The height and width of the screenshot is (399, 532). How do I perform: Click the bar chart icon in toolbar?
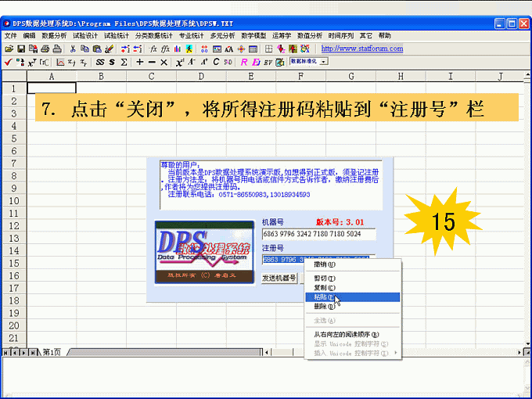pos(178,49)
